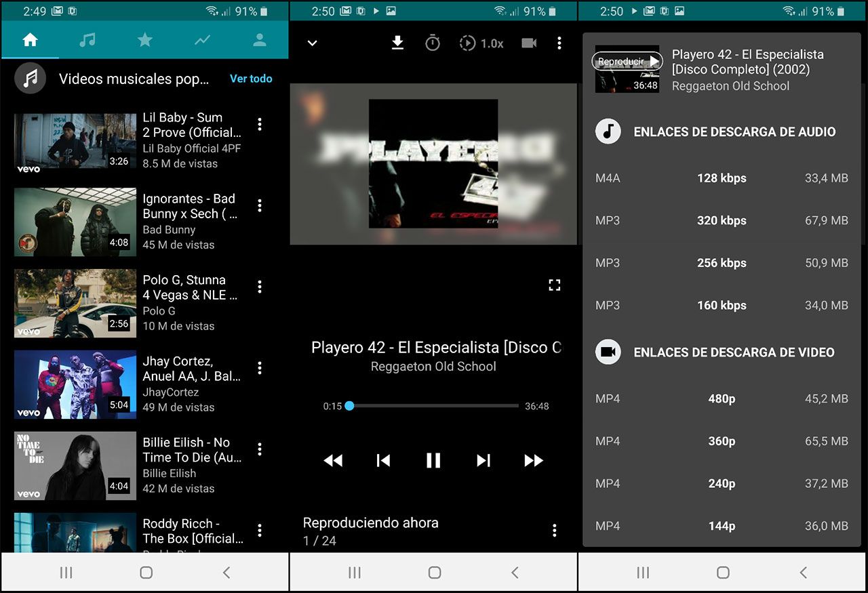Open Billie Eilish No Time To Die thumbnail
868x593 pixels.
[75, 466]
